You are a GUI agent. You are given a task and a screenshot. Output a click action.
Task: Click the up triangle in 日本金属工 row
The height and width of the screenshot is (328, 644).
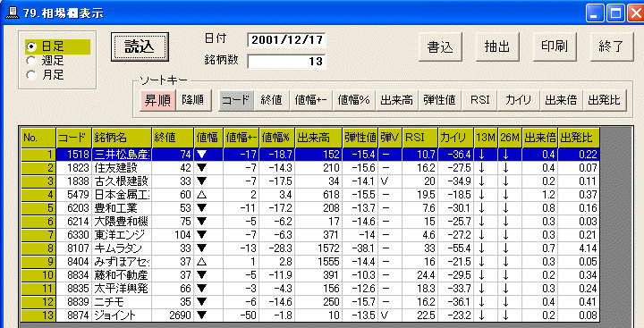201,195
